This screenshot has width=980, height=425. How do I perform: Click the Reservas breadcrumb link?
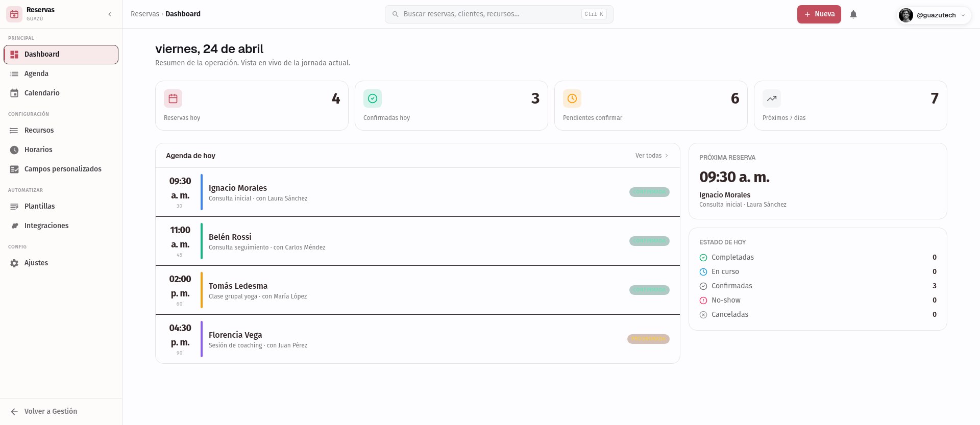click(145, 14)
